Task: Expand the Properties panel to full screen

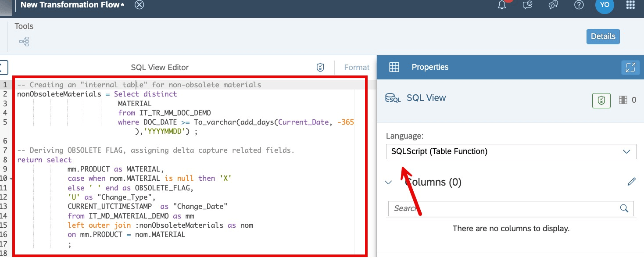Action: pos(630,67)
